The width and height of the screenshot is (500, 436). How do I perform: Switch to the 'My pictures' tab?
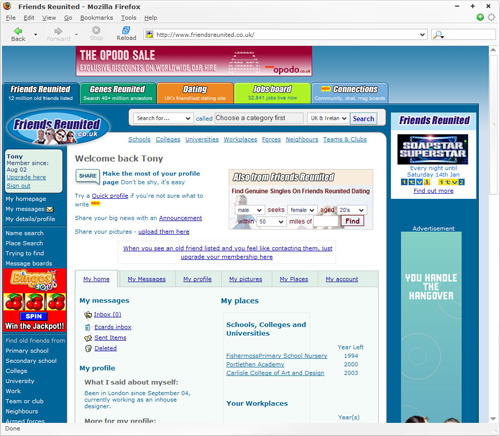pyautogui.click(x=246, y=279)
